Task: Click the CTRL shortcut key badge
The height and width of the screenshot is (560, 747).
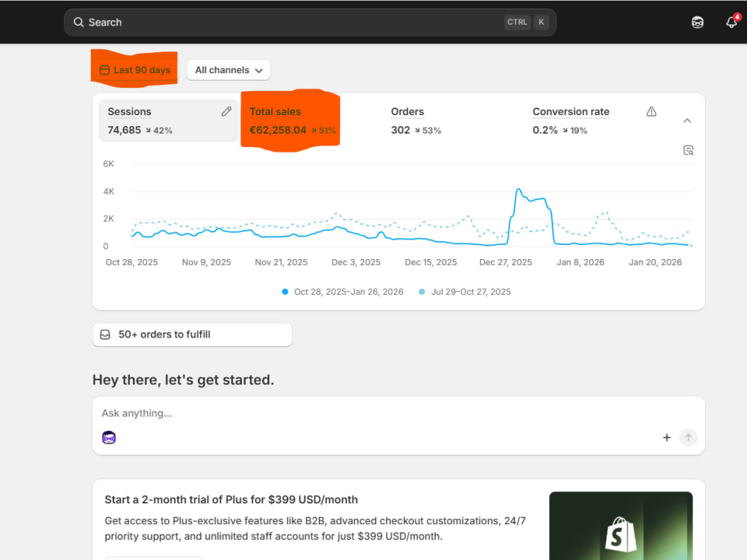Action: tap(518, 22)
